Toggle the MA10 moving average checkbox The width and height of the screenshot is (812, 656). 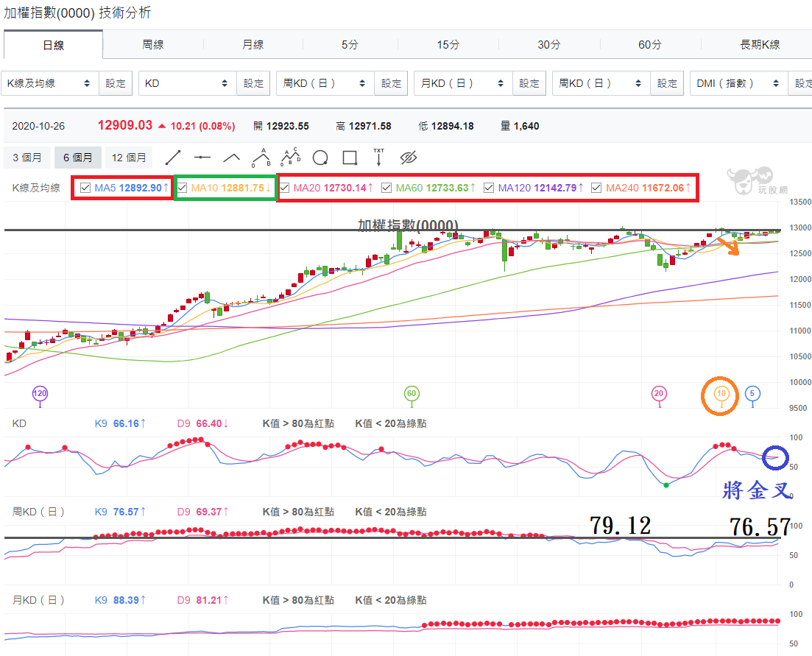click(183, 188)
